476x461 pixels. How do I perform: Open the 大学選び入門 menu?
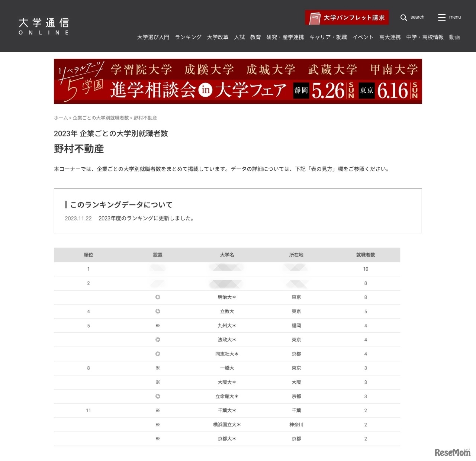pyautogui.click(x=153, y=37)
